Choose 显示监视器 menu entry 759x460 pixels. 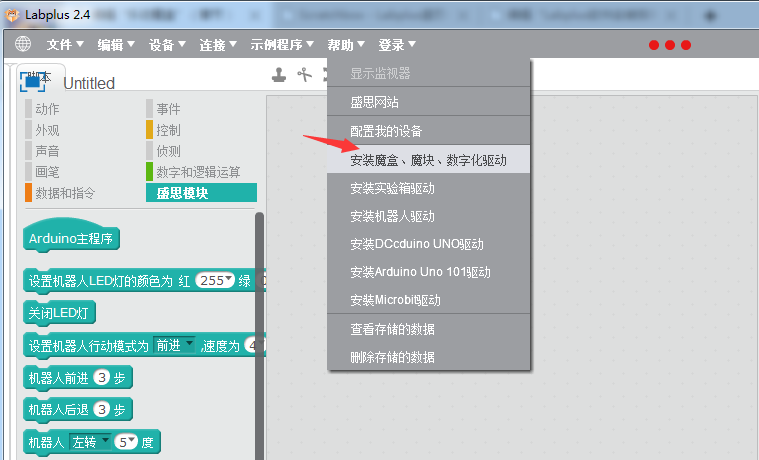pyautogui.click(x=429, y=74)
